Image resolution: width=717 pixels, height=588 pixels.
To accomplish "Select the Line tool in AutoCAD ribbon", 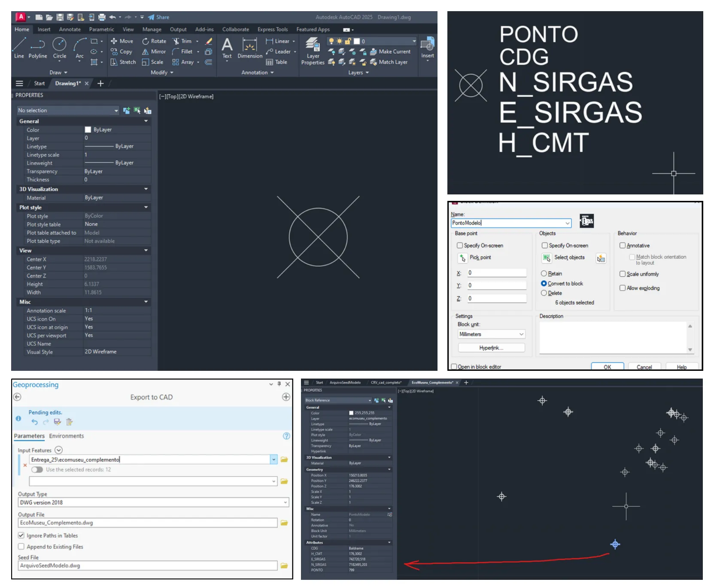I will pyautogui.click(x=19, y=48).
